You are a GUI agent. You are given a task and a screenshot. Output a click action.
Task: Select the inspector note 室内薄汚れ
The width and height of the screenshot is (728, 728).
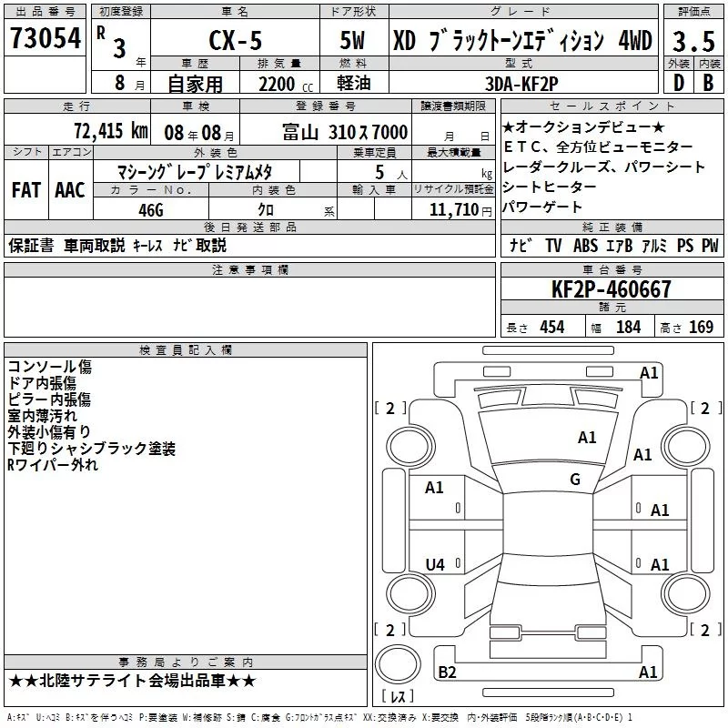tap(42, 416)
